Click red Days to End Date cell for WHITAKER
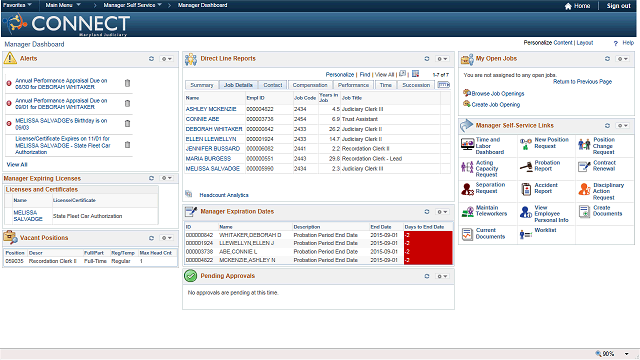 (x=428, y=235)
